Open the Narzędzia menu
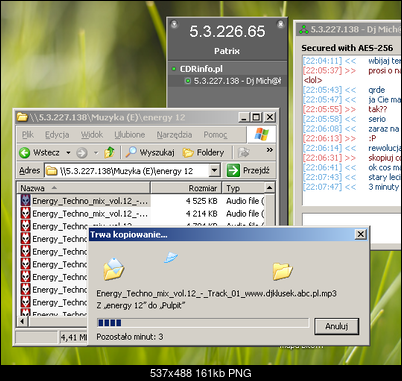The width and height of the screenshot is (402, 381). (174, 135)
